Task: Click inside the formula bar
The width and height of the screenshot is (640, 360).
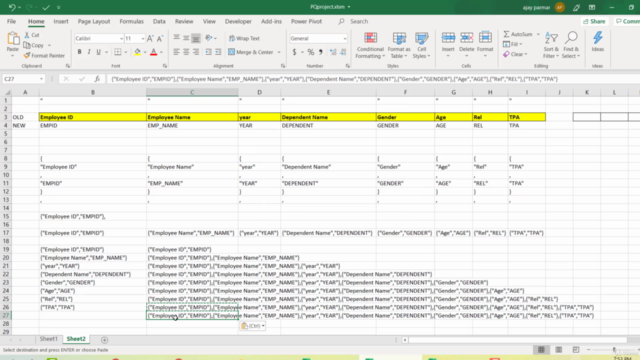Action: 372,79
